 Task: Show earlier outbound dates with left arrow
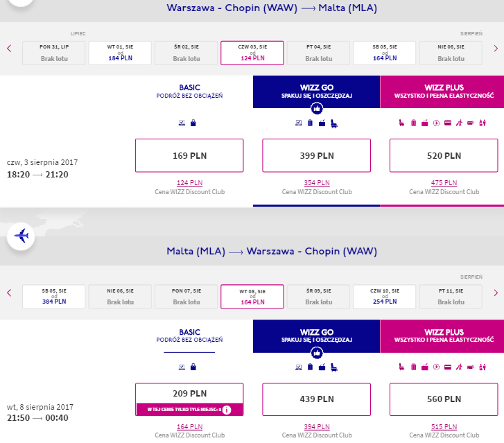point(9,49)
